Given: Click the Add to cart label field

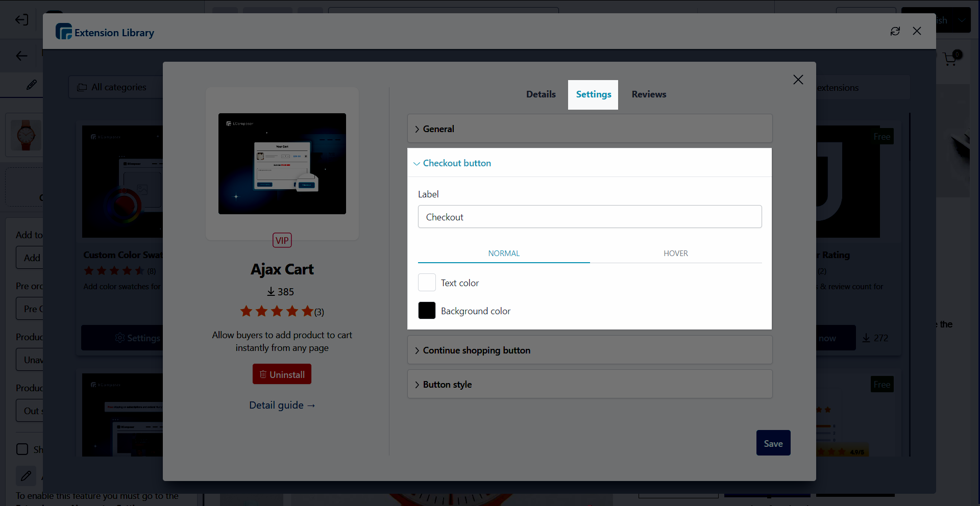Looking at the screenshot, I should (30, 258).
